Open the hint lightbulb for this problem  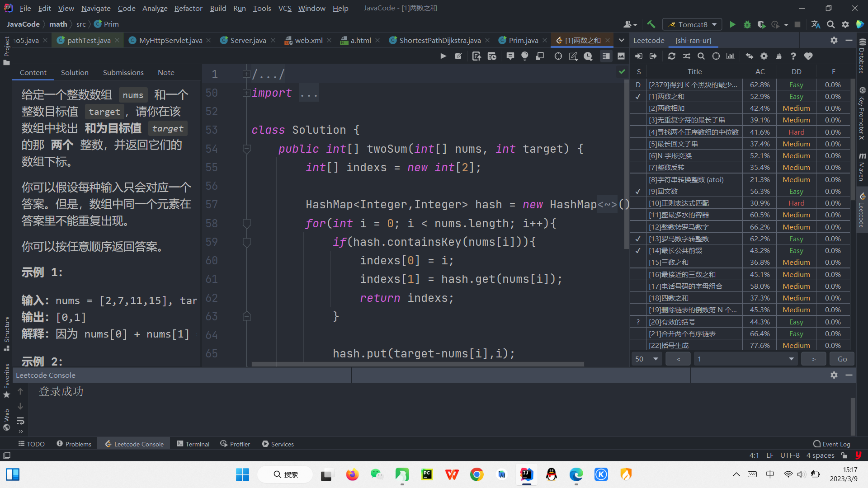[524, 56]
